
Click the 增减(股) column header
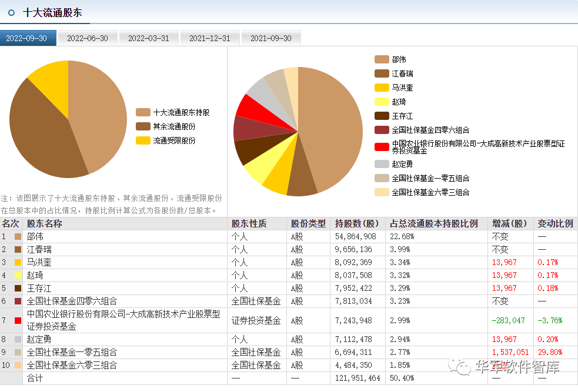tap(509, 224)
